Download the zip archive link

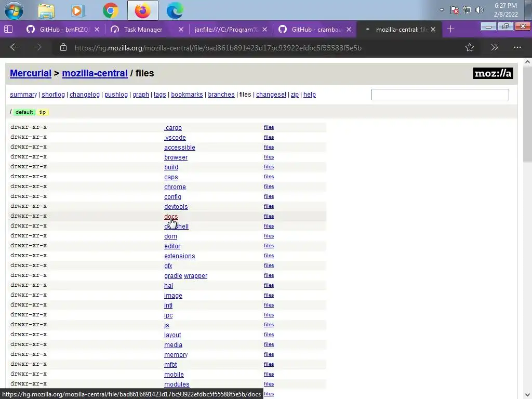click(x=295, y=95)
